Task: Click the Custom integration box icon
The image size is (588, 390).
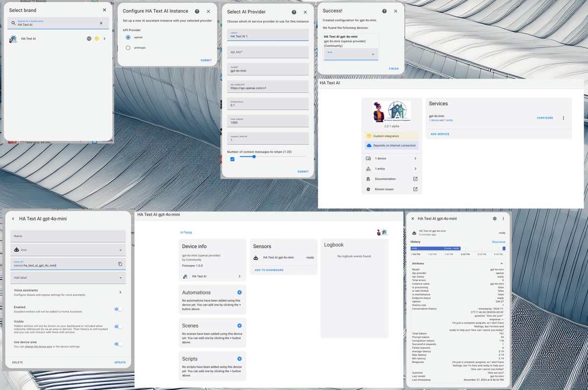Action: [369, 136]
